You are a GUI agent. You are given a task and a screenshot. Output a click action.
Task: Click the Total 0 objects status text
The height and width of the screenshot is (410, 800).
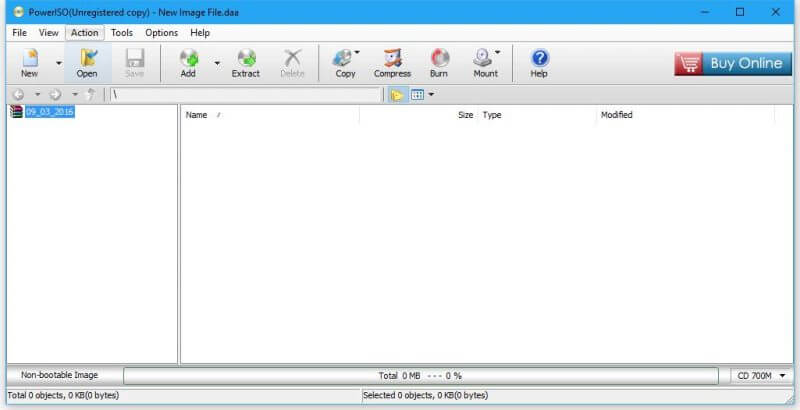[x=63, y=395]
